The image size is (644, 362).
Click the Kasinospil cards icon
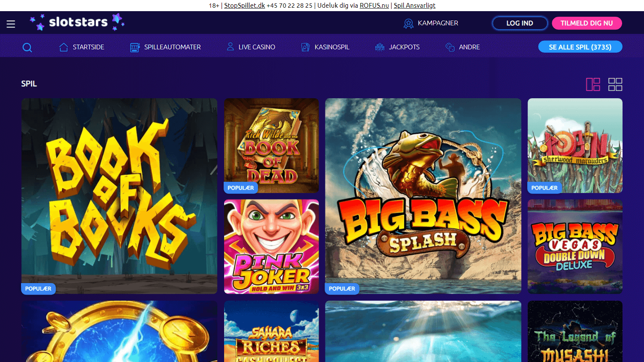coord(305,47)
